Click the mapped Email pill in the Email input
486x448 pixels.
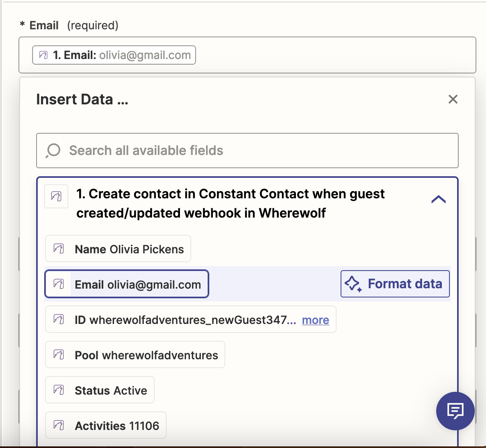[x=114, y=55]
